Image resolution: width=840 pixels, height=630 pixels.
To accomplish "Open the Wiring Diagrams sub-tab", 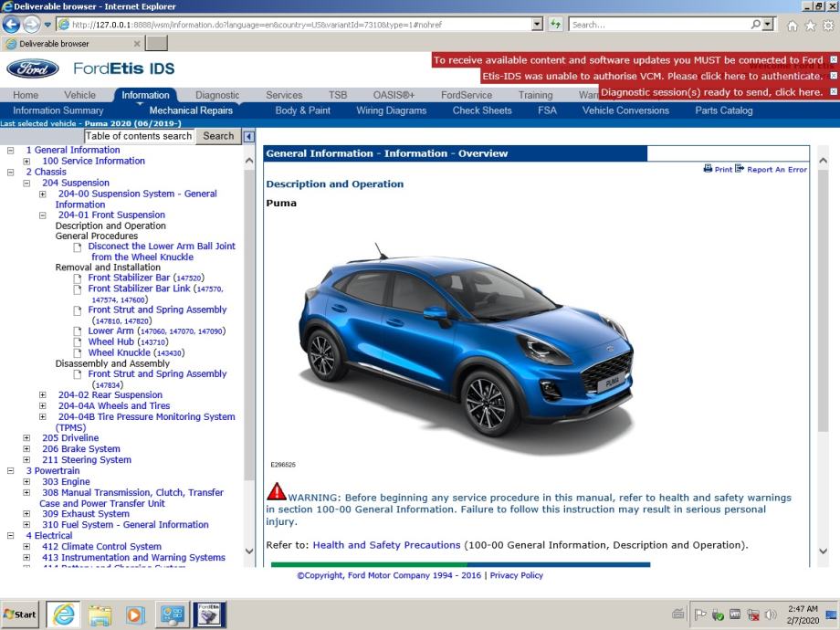I will tap(391, 110).
